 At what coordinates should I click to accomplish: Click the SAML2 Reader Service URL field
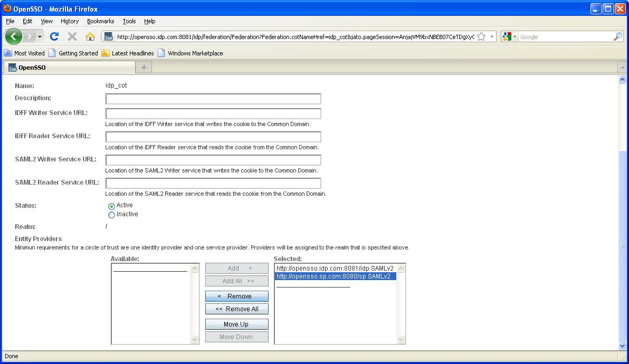click(213, 183)
